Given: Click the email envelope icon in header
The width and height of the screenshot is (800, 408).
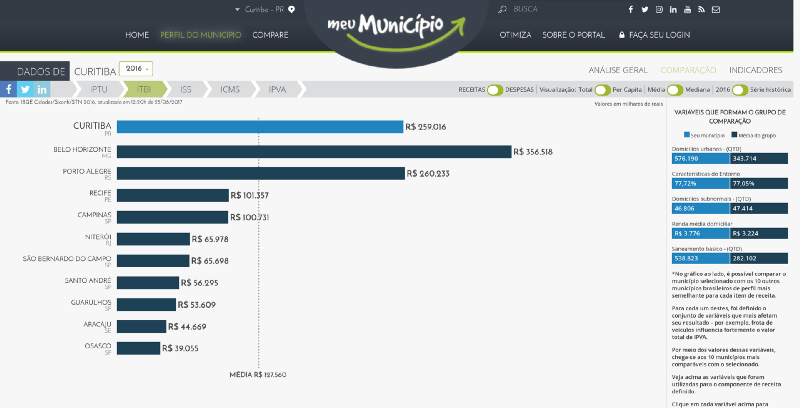Looking at the screenshot, I should point(716,9).
